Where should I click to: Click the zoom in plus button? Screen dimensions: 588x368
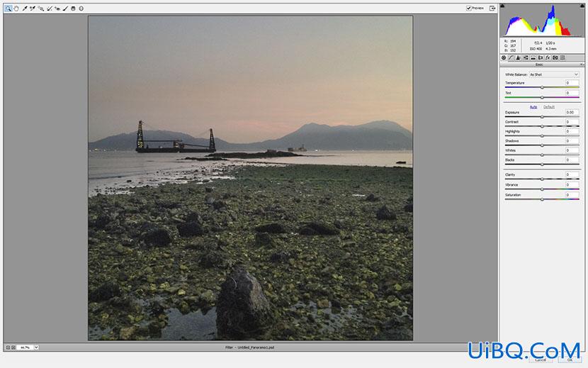point(13,347)
